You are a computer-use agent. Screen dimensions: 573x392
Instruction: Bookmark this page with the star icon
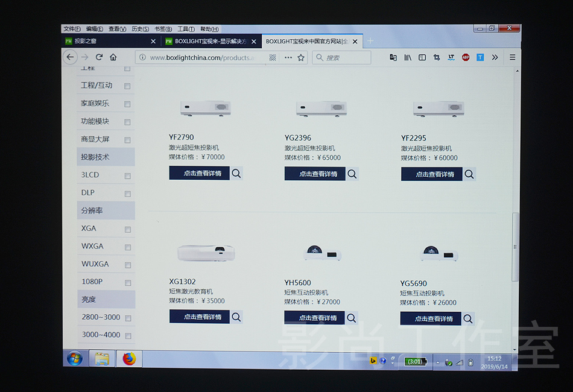pos(301,57)
